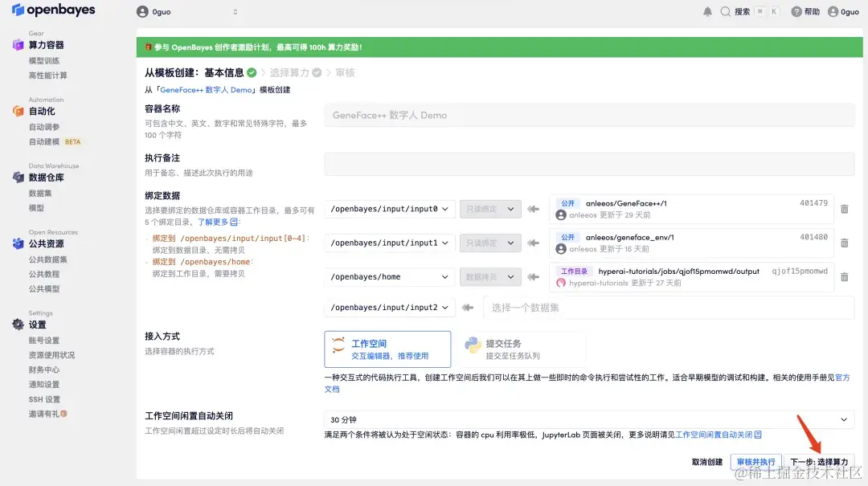Open the /openbayes/input/input2 path dropdown

pyautogui.click(x=390, y=307)
